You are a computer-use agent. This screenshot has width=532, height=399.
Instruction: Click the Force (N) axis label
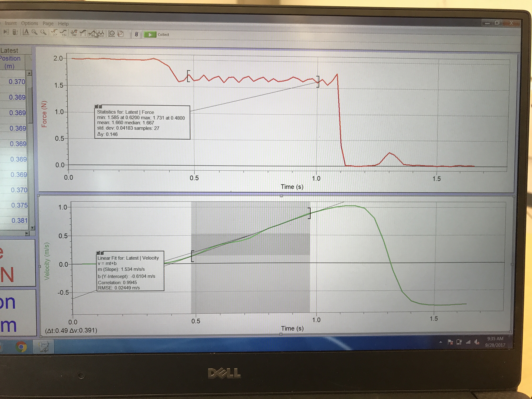pyautogui.click(x=44, y=114)
